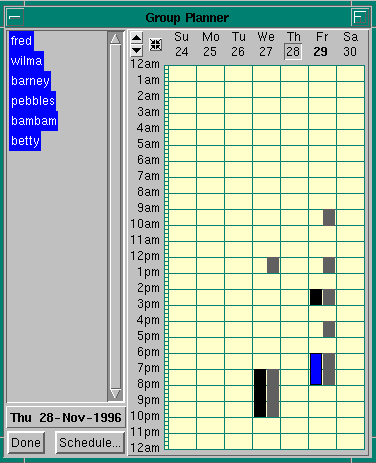Click the 6pm time label
The image size is (376, 463).
click(149, 352)
